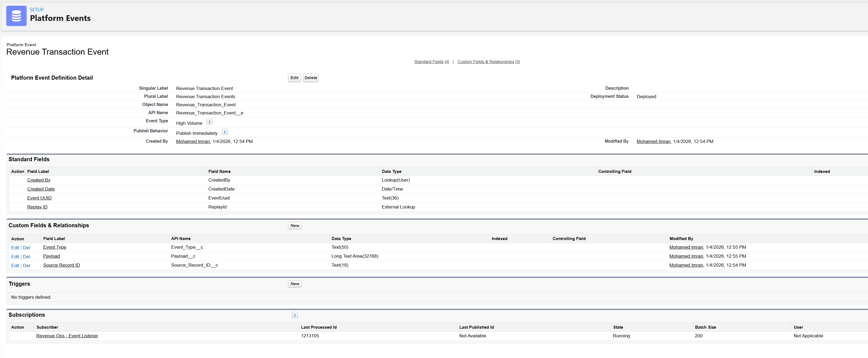This screenshot has height=358, width=868.
Task: Open Publish Behavior info icon
Action: pos(225,132)
